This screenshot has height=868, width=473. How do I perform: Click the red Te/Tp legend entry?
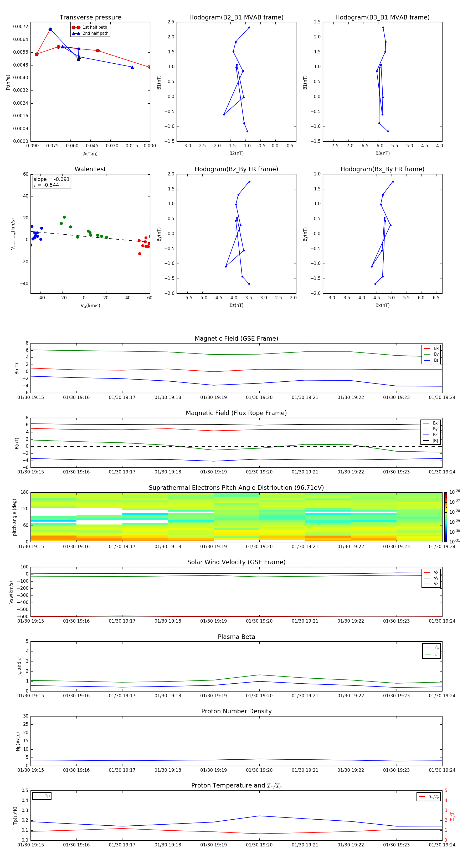coord(429,796)
